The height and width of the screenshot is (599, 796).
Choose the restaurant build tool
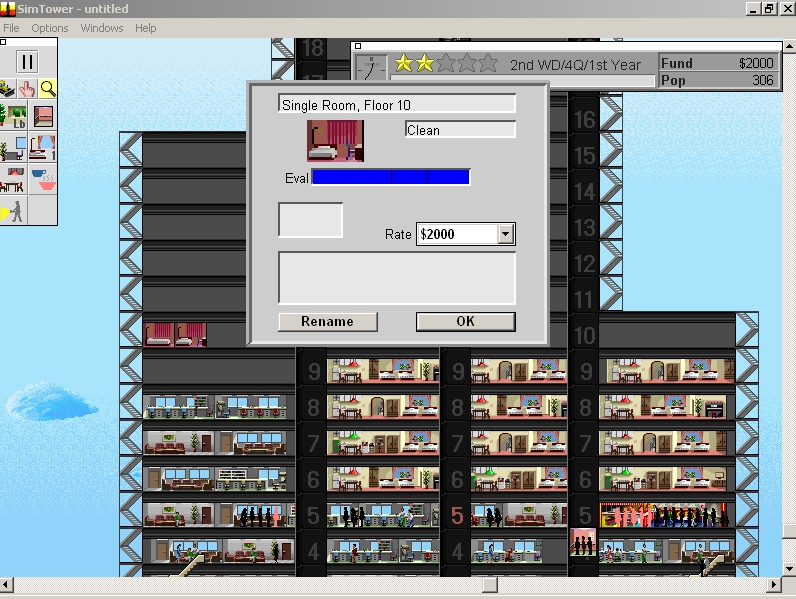[x=14, y=179]
